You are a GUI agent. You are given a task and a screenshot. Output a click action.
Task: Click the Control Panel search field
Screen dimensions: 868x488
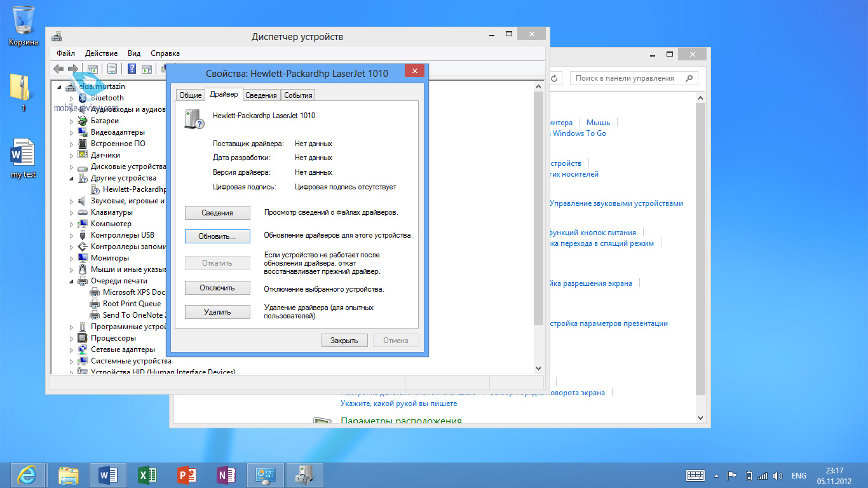click(634, 78)
